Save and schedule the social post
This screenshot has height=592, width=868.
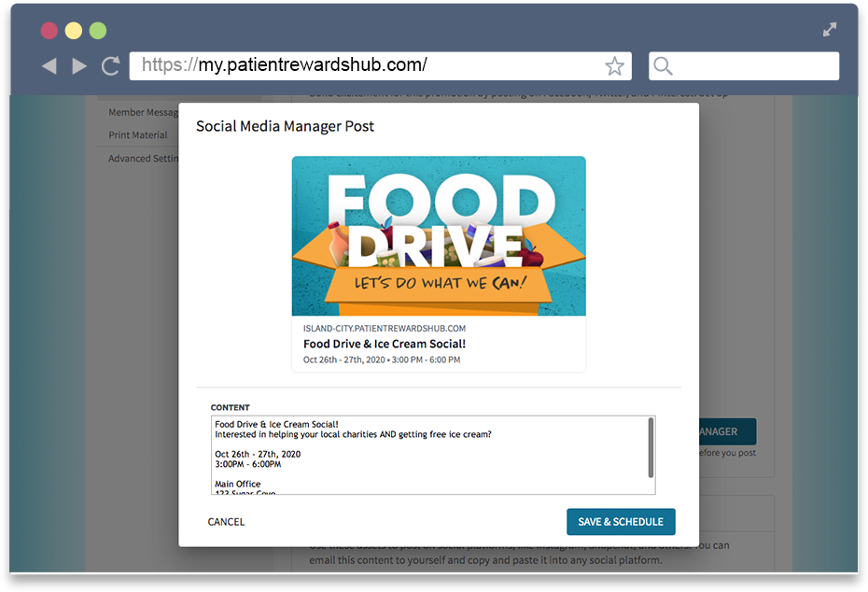coord(621,522)
